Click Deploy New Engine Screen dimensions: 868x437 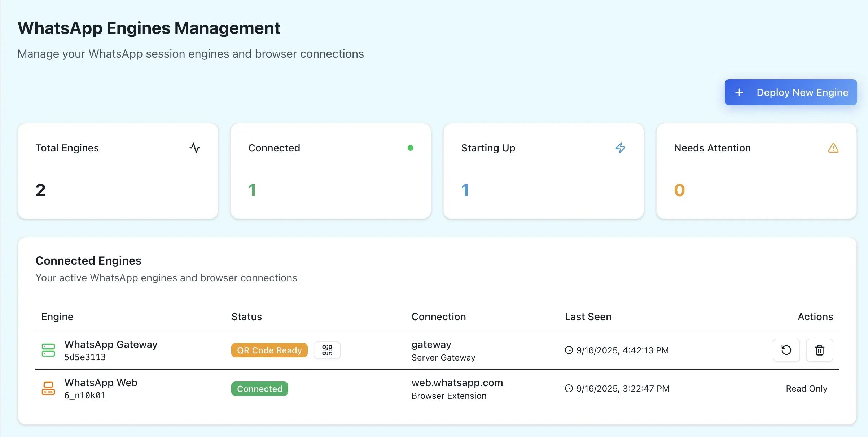790,92
